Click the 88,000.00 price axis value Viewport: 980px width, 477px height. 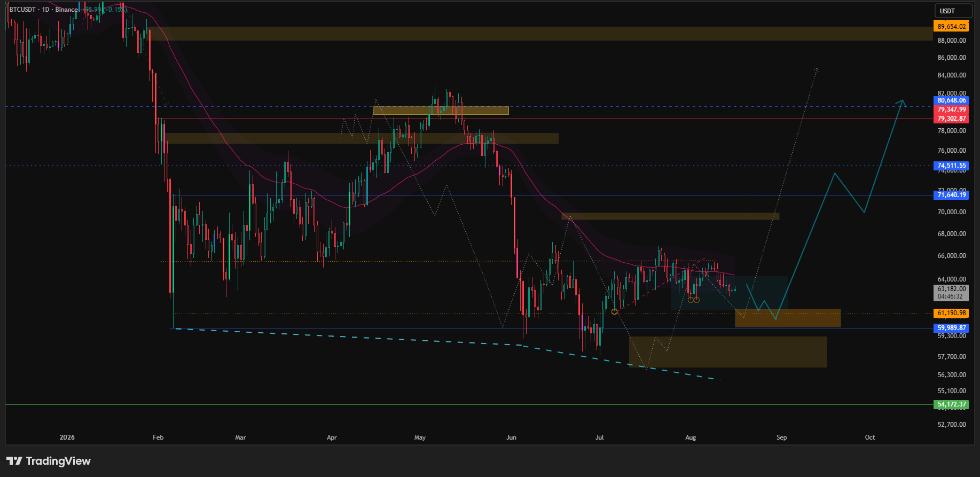[x=952, y=41]
